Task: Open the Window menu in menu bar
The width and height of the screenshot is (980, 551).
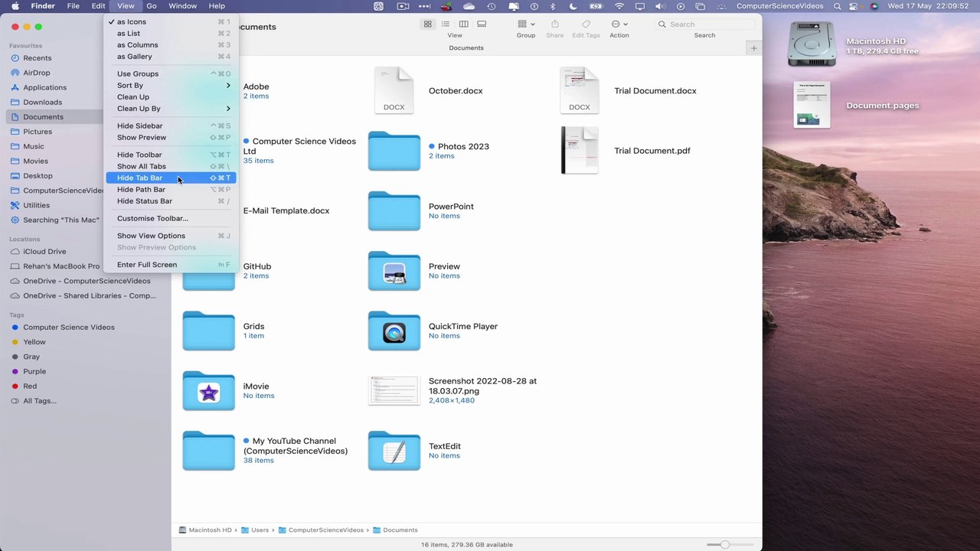Action: 182,6
